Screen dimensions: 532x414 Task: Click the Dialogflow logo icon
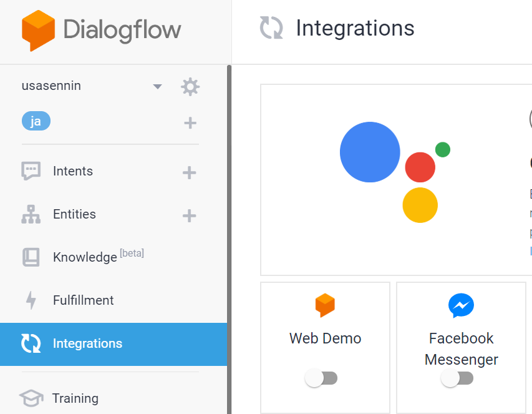tap(39, 30)
